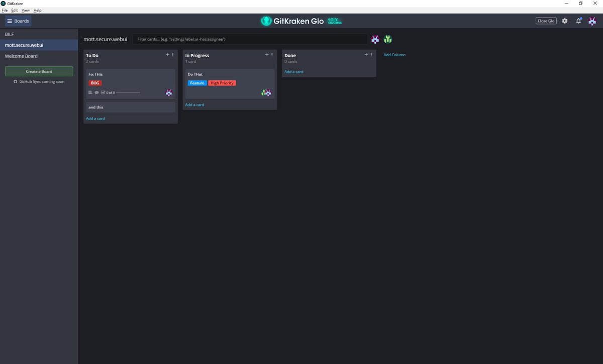Open the Done column options menu
The width and height of the screenshot is (603, 364).
pos(371,54)
